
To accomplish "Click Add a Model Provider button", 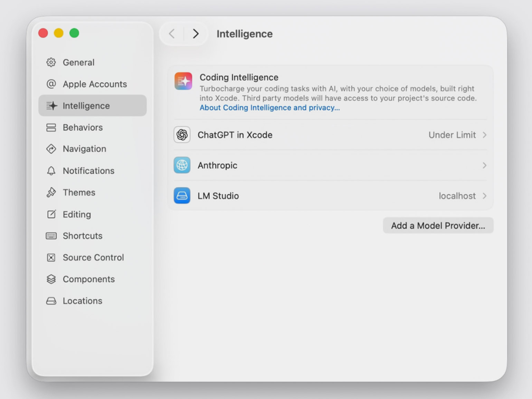I will coord(438,226).
